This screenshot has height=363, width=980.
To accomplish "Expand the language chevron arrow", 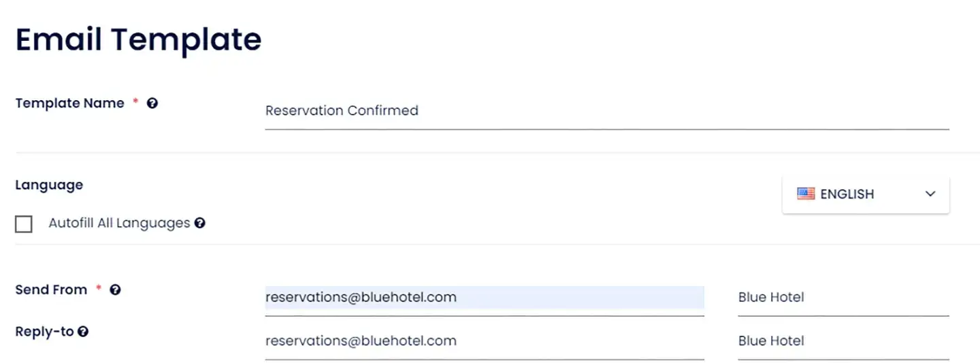I will [931, 194].
